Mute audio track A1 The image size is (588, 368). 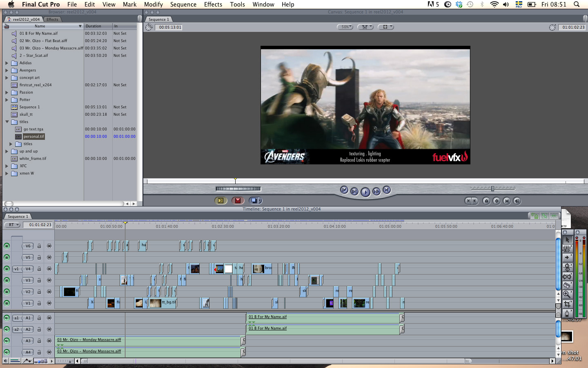click(x=7, y=318)
